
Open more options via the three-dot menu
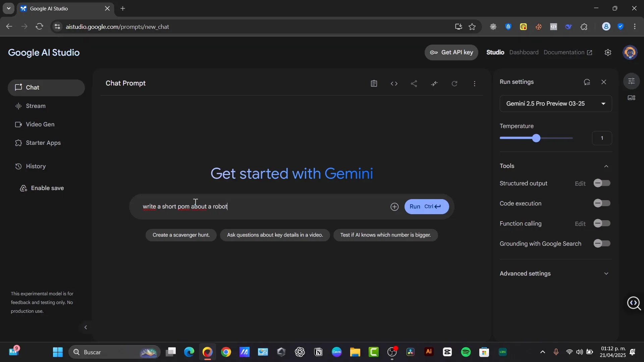coord(475,83)
